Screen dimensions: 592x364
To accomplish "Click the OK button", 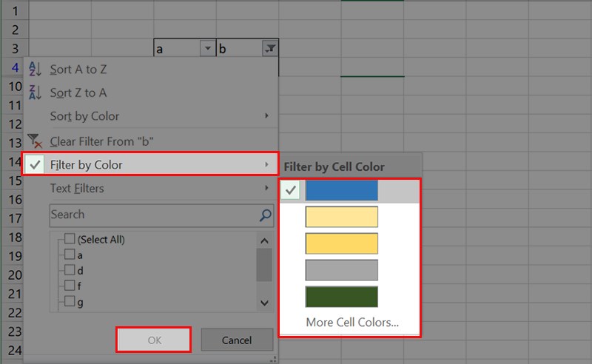I will 154,340.
